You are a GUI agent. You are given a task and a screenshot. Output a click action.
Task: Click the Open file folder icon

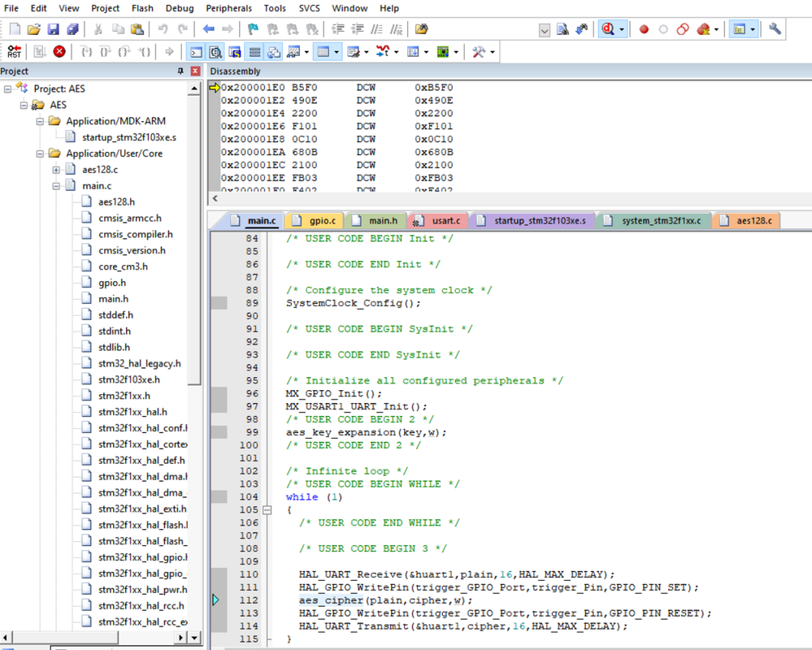(33, 29)
